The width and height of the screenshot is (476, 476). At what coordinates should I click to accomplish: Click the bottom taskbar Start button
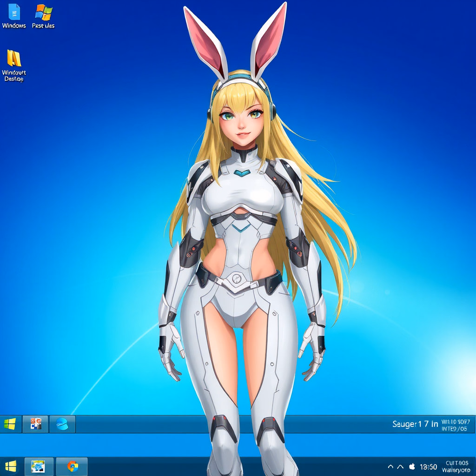[x=11, y=466]
